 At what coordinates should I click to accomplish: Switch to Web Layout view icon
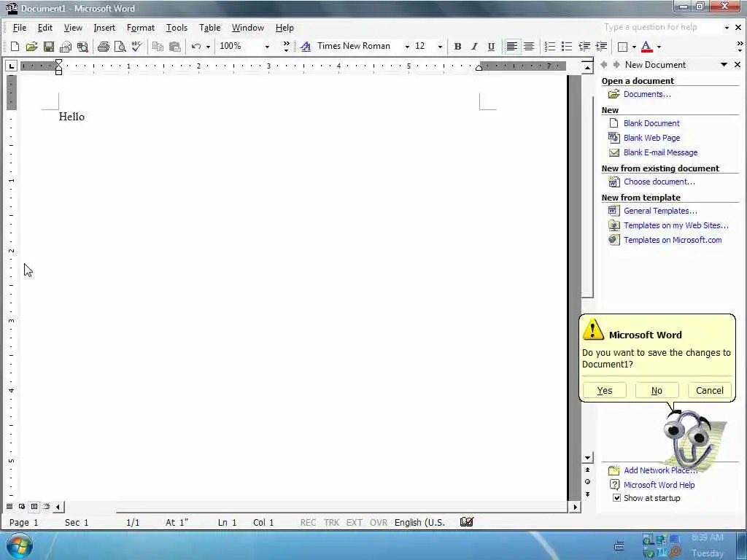[21, 506]
